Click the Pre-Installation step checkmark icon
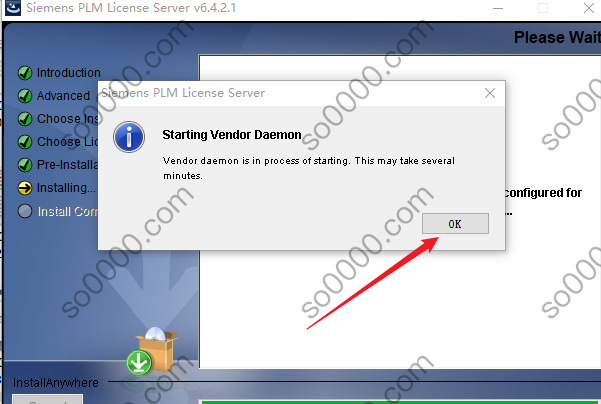Image resolution: width=601 pixels, height=404 pixels. click(x=25, y=165)
